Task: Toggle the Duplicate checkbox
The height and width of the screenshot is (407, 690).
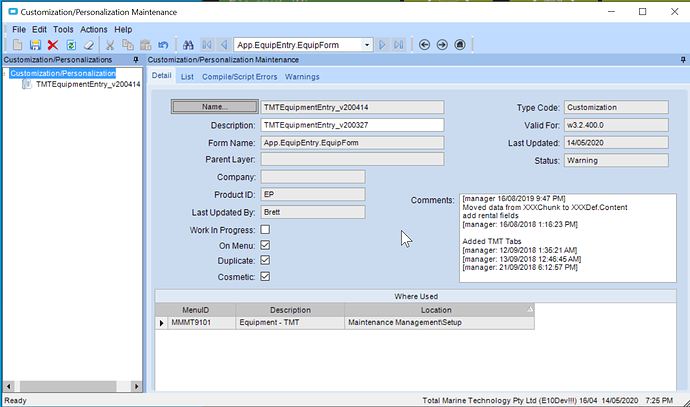Action: (265, 260)
